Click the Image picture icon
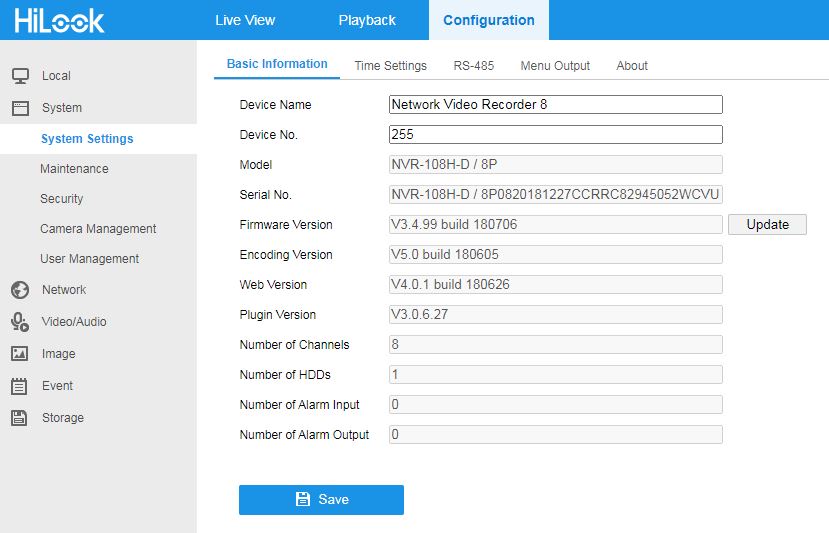Image resolution: width=829 pixels, height=533 pixels. coord(19,354)
